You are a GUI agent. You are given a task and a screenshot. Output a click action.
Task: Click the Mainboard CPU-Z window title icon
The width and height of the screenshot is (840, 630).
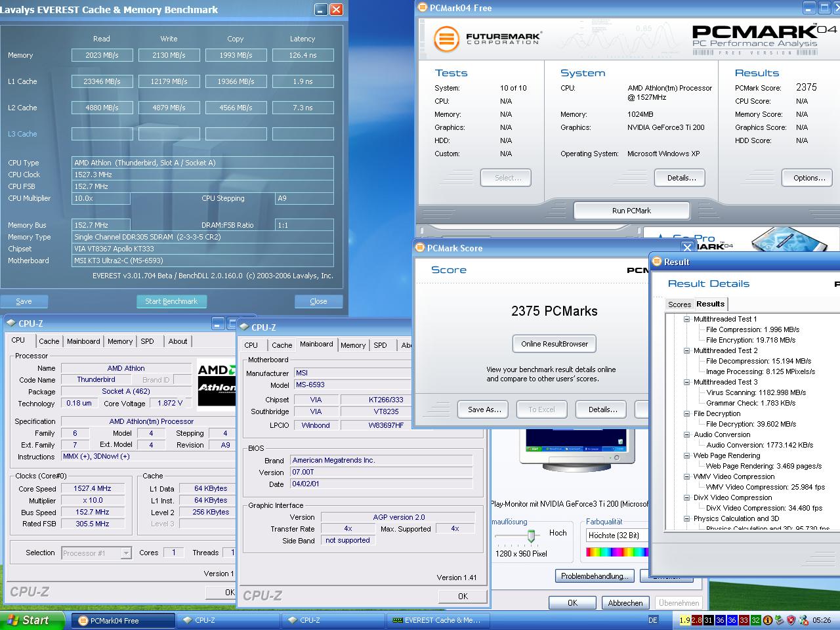(244, 327)
